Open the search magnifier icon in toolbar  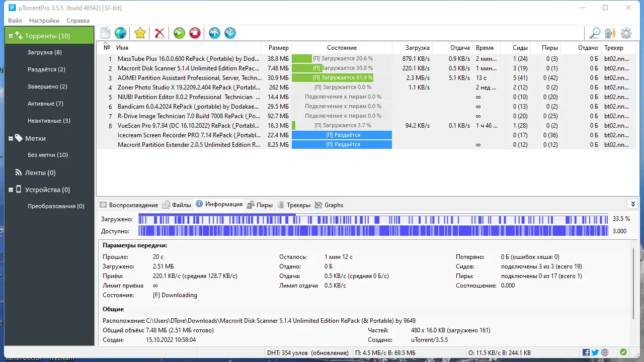595,33
